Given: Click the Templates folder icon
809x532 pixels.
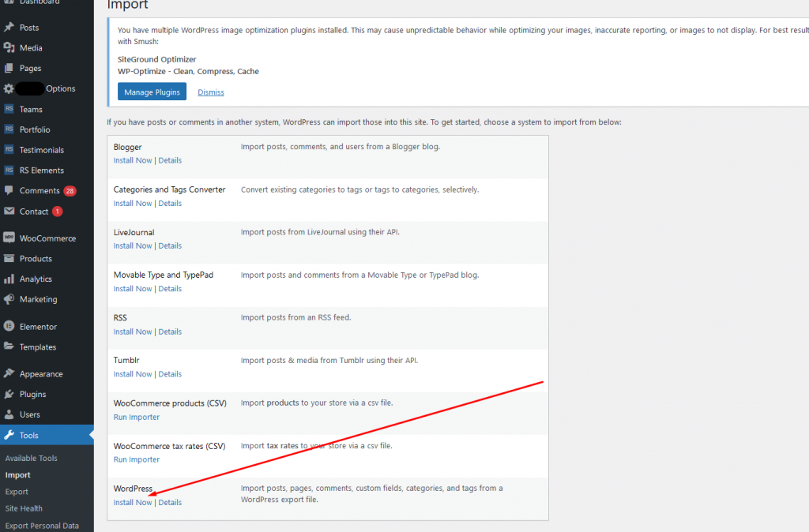Looking at the screenshot, I should click(x=9, y=347).
